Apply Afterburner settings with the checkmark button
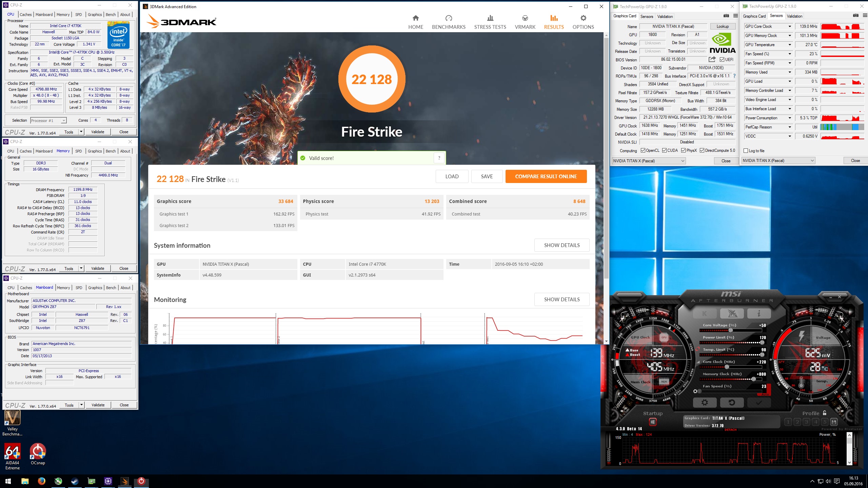Viewport: 868px width, 488px height. point(759,402)
